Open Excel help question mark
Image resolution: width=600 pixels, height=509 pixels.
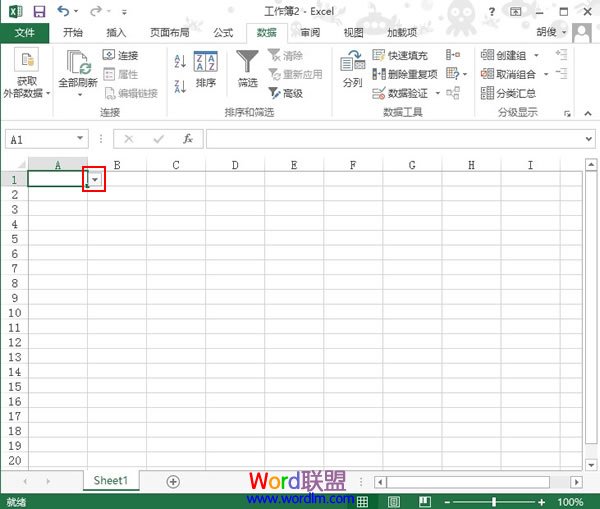[x=492, y=12]
